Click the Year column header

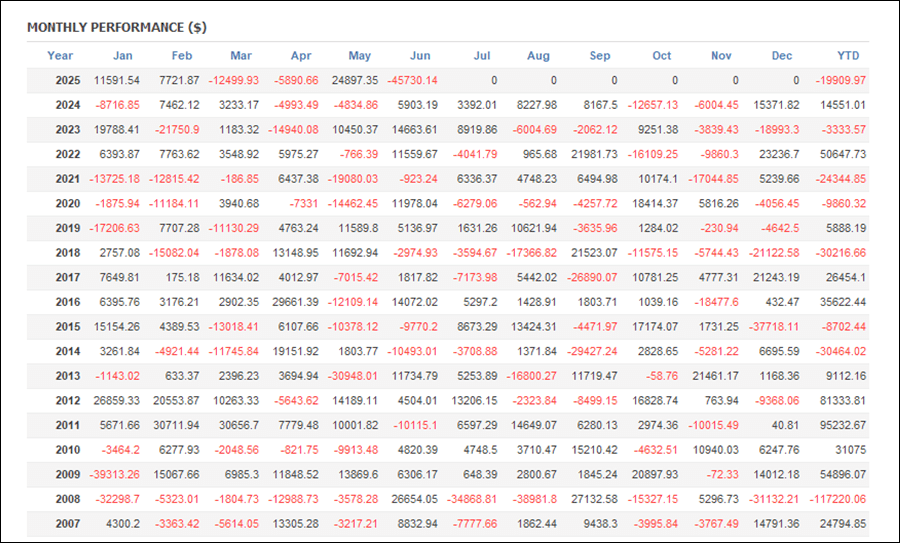click(60, 56)
